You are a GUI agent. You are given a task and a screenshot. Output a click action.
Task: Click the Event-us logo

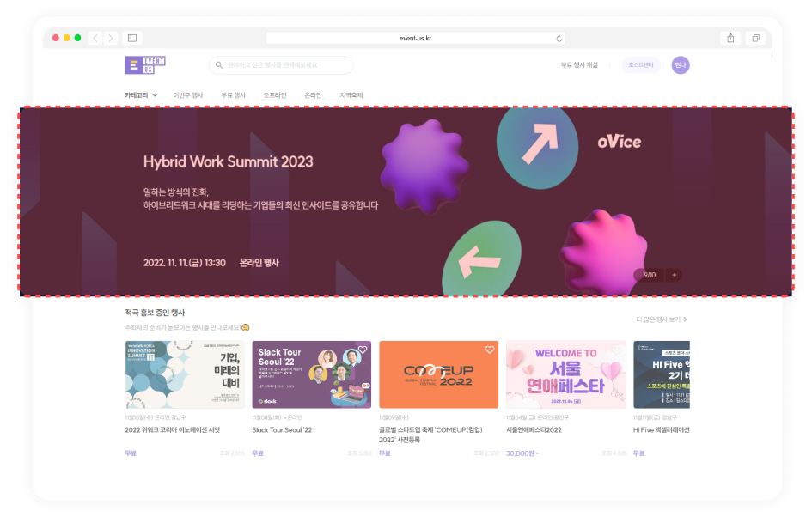[145, 65]
